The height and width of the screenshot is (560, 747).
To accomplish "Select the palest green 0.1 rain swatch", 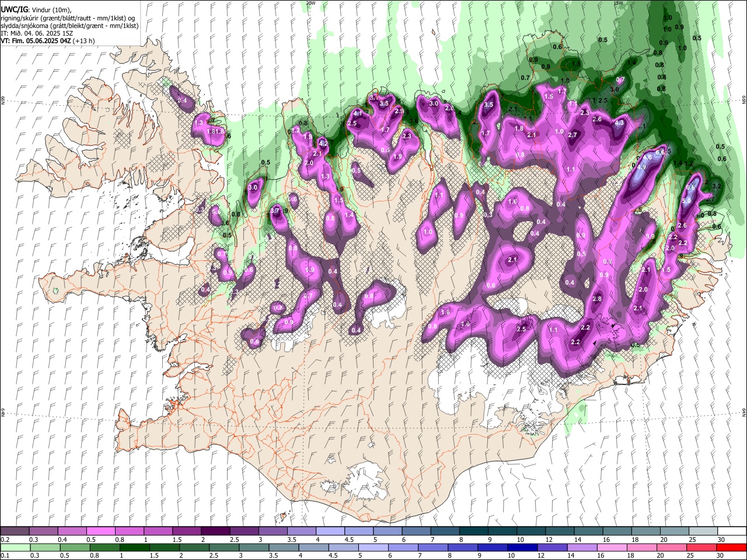I will tap(15, 547).
